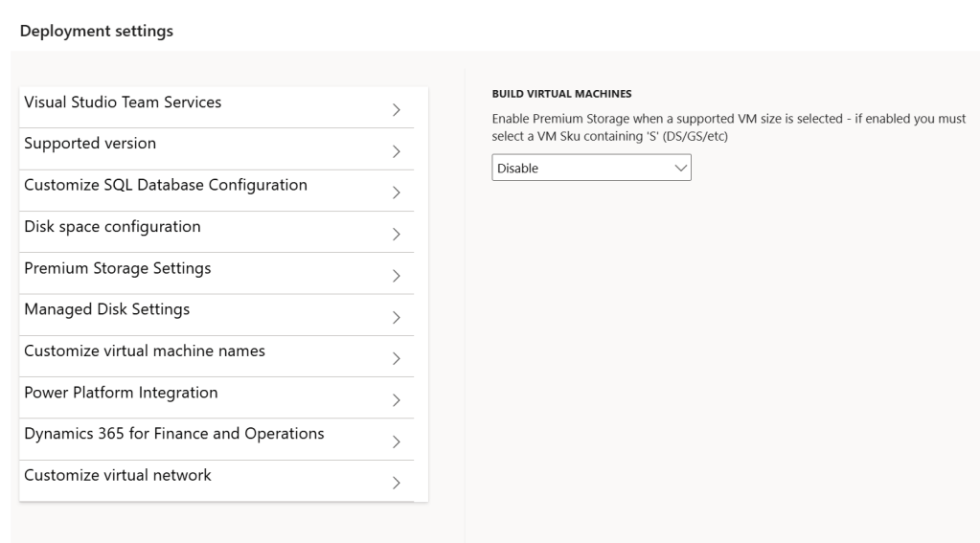Screen dimensions: 980x543
Task: Open Visual Studio Team Services settings
Action: 124,102
